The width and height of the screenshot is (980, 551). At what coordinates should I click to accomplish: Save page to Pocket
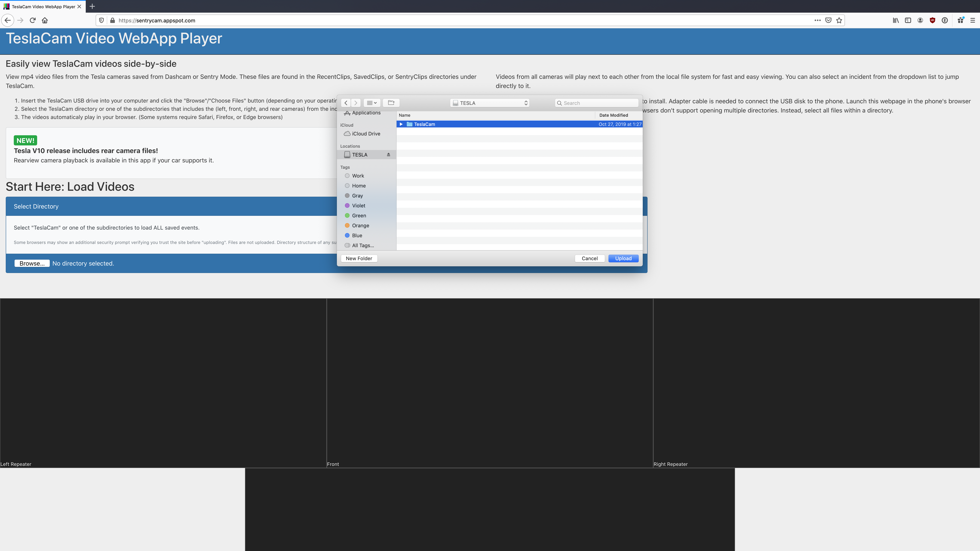828,20
